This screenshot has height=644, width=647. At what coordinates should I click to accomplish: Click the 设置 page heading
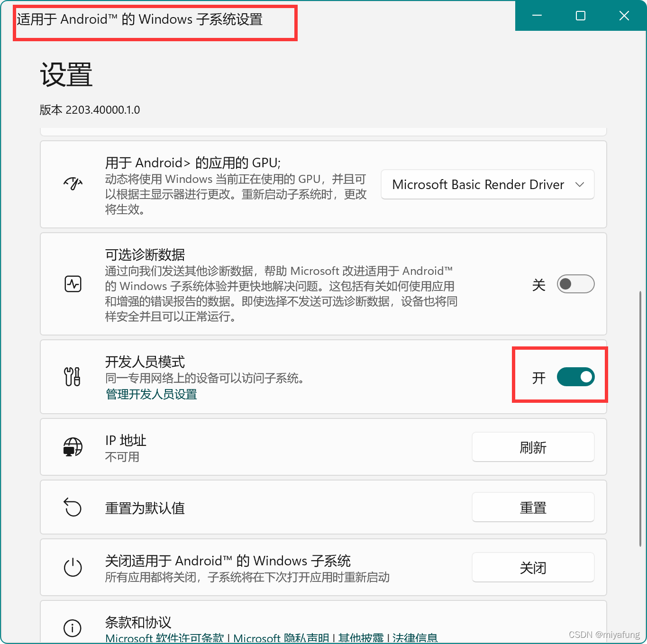pos(66,75)
